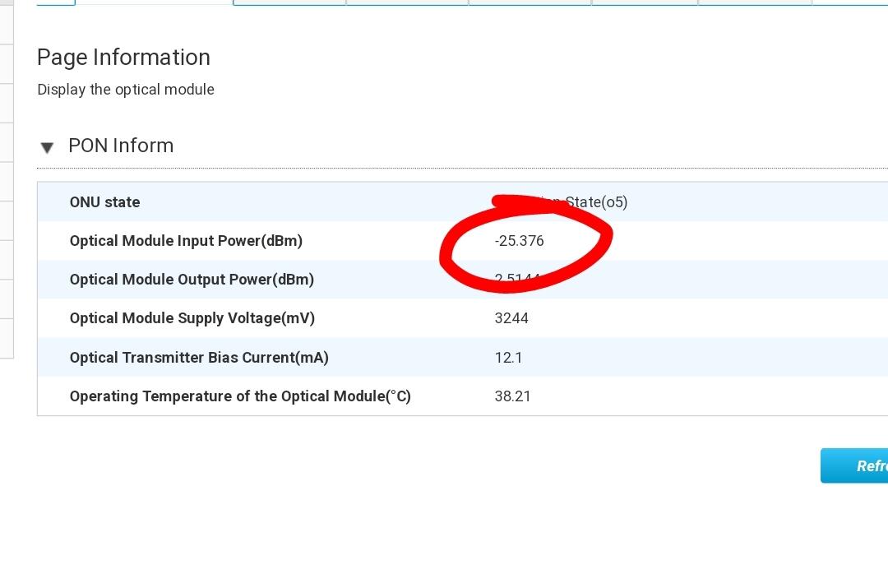This screenshot has height=588, width=888.
Task: Select the Optical Module Input Power label
Action: click(x=186, y=241)
